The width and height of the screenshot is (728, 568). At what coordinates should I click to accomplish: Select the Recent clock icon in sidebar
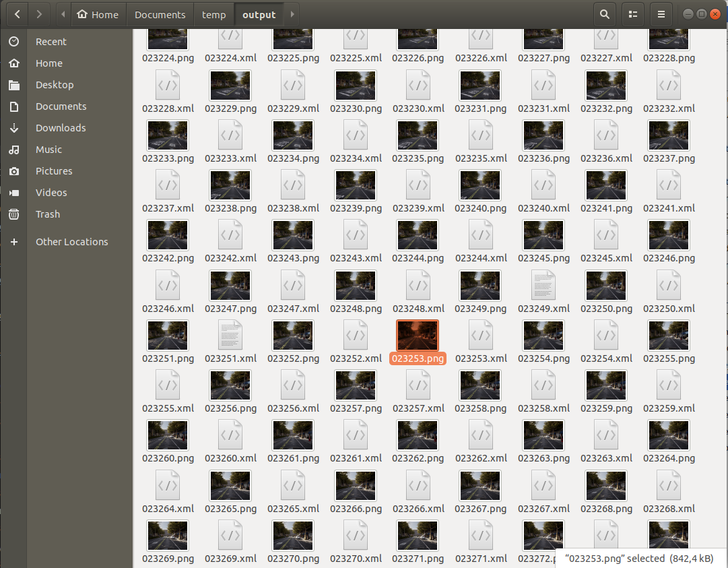13,41
